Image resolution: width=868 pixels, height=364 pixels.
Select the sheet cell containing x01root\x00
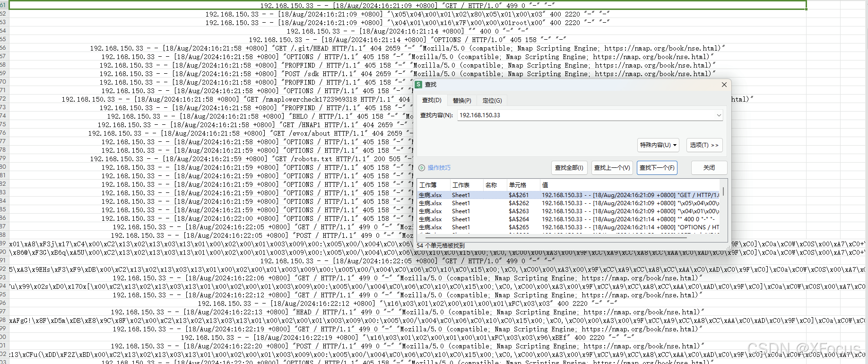pyautogui.click(x=408, y=23)
